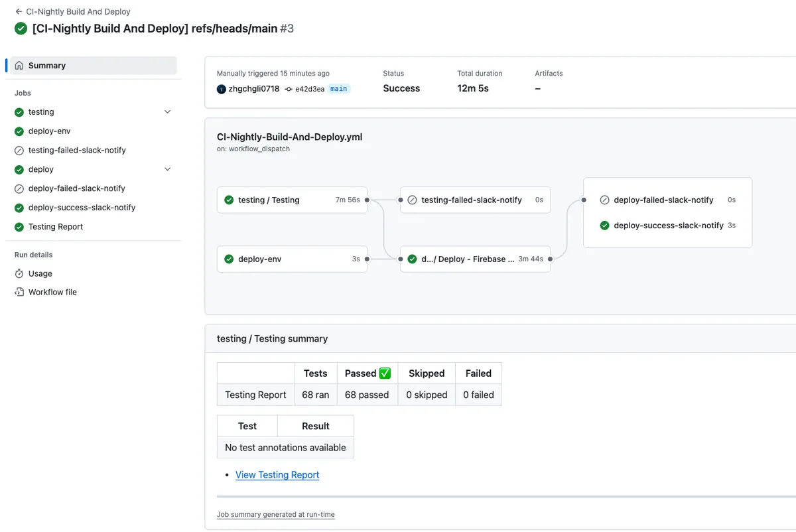Click the Usage stopwatch icon
The width and height of the screenshot is (796, 532).
[x=19, y=273]
